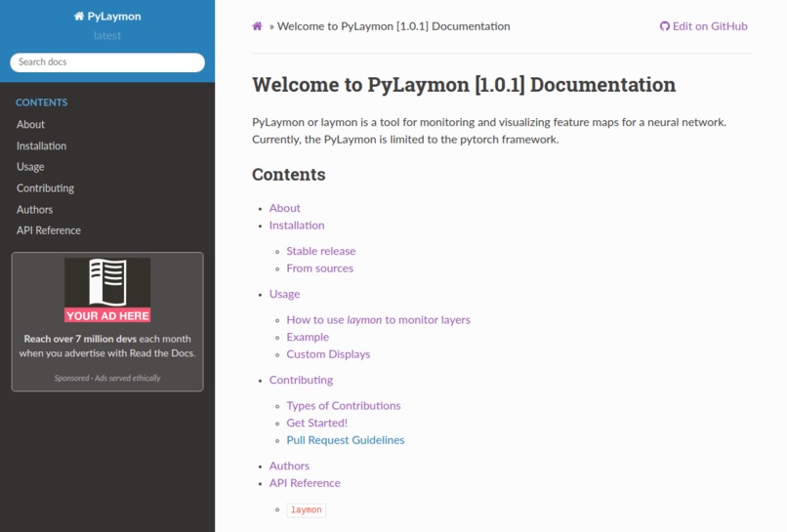This screenshot has height=532, width=787.
Task: Open the Example link
Action: pos(308,338)
